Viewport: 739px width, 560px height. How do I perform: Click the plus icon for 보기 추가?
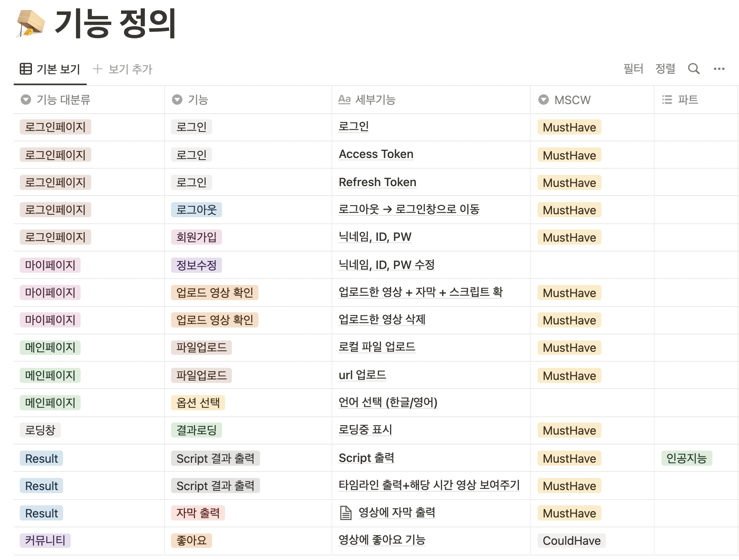coord(98,69)
